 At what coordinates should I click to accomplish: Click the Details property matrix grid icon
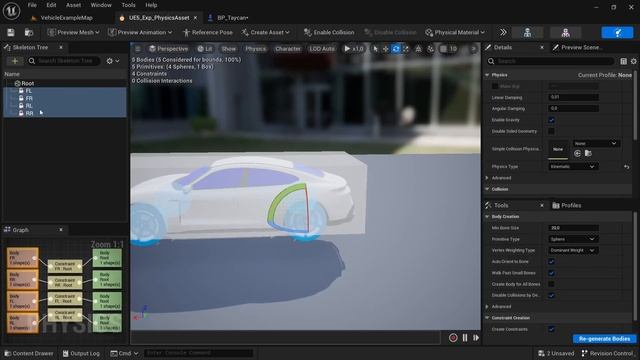pyautogui.click(x=623, y=61)
